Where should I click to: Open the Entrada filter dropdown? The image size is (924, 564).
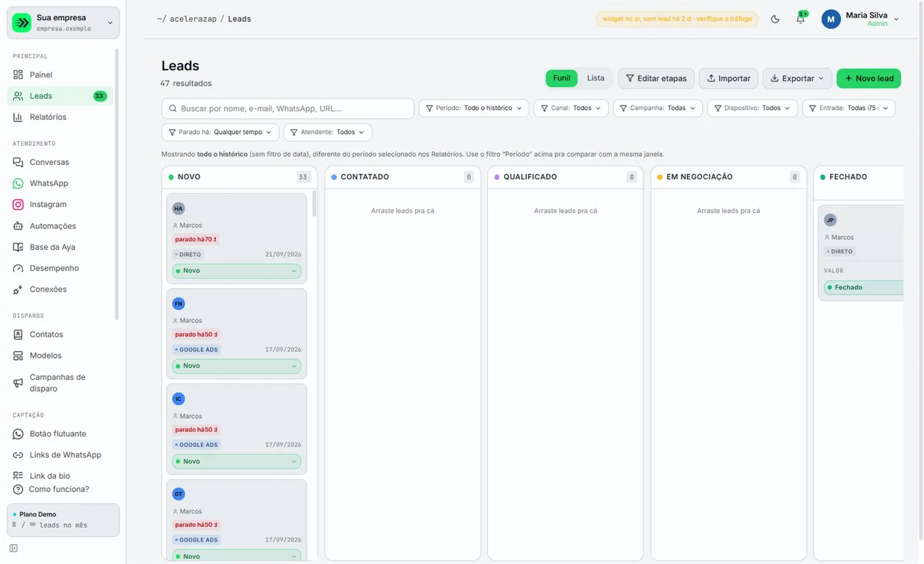(849, 108)
